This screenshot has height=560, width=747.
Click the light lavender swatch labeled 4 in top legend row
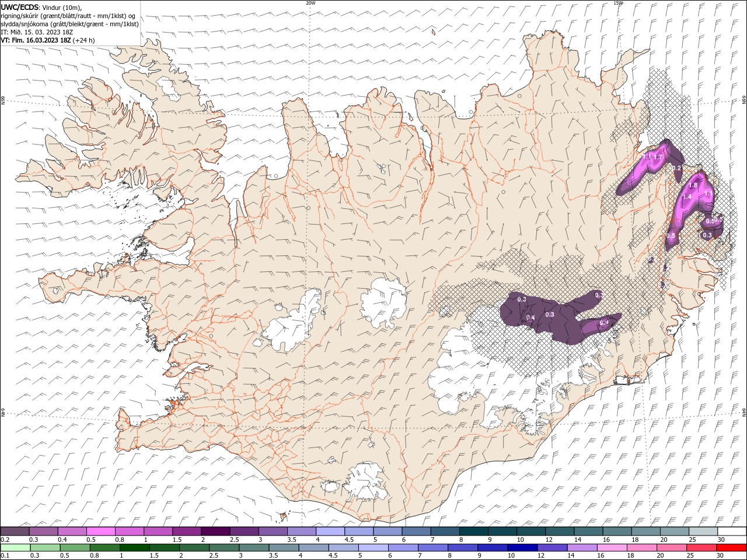(330, 531)
